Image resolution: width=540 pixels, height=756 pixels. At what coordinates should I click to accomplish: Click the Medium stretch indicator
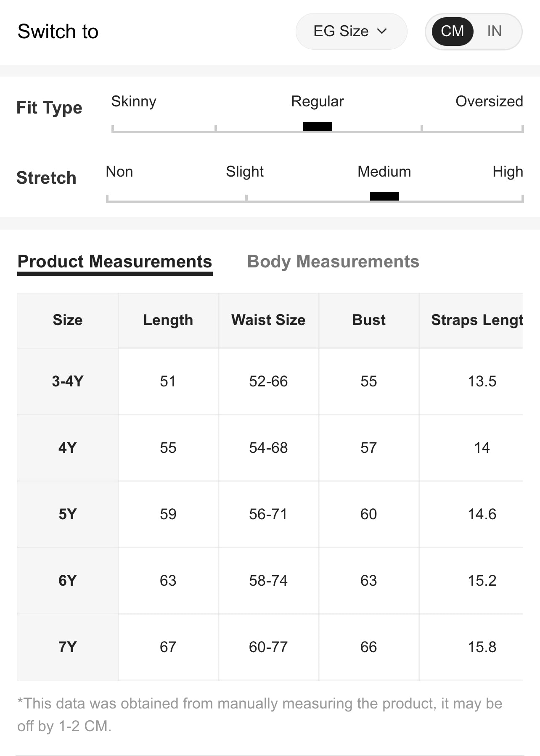(384, 196)
